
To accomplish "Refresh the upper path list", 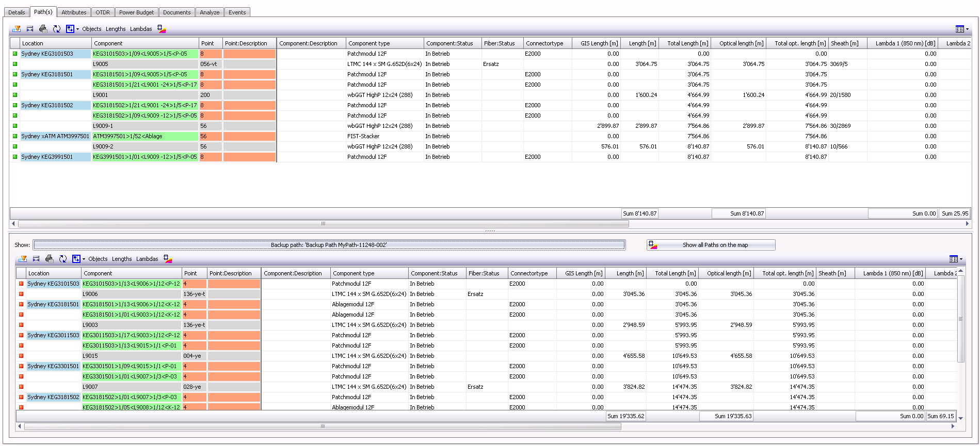I will coord(57,29).
